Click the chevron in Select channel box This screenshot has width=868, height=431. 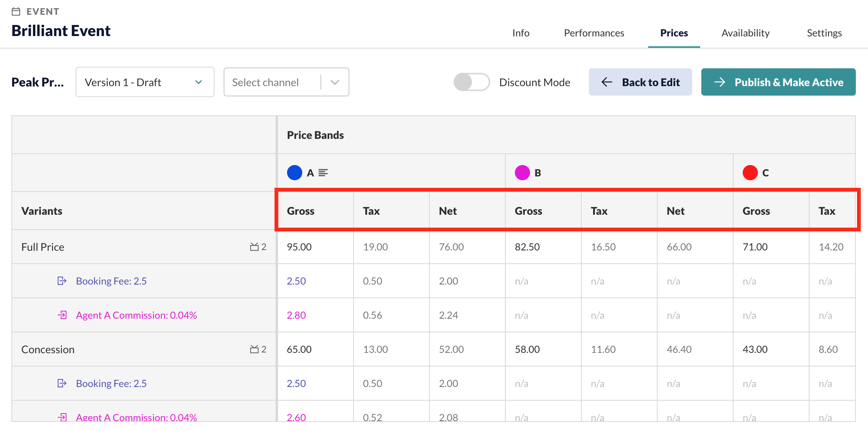coord(335,82)
